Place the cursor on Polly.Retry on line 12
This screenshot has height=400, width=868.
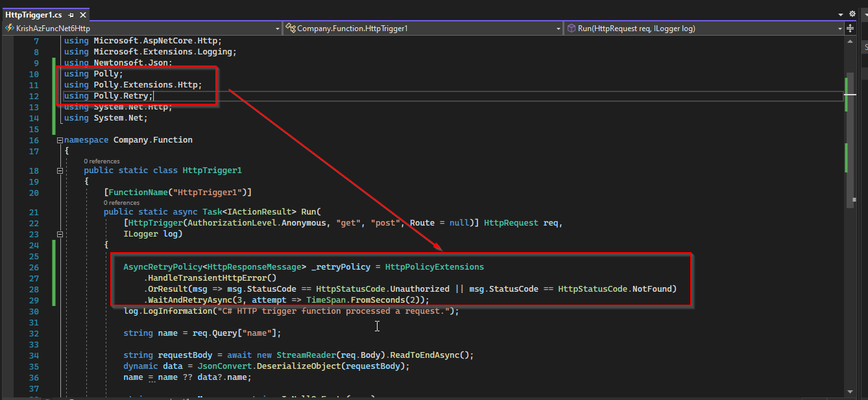click(x=121, y=96)
